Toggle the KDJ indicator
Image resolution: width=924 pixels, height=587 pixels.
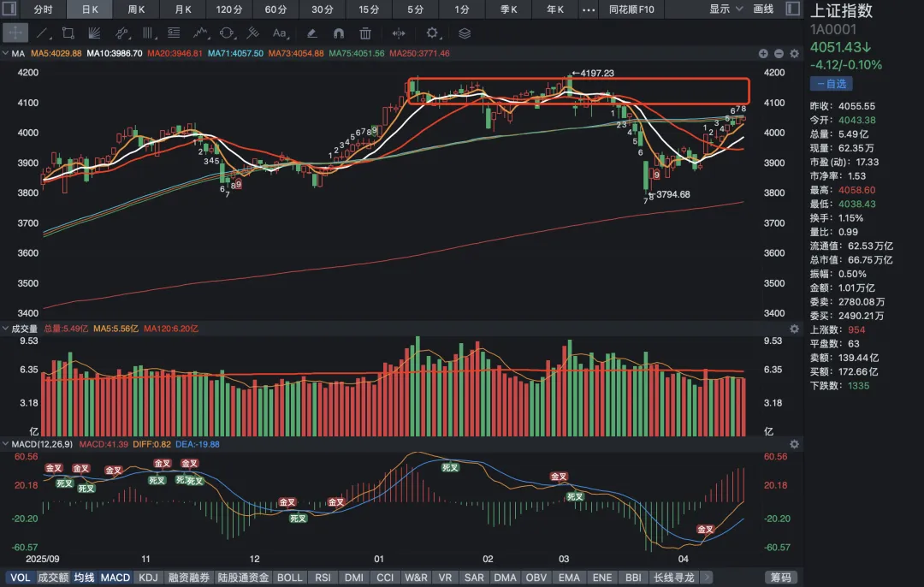148,578
